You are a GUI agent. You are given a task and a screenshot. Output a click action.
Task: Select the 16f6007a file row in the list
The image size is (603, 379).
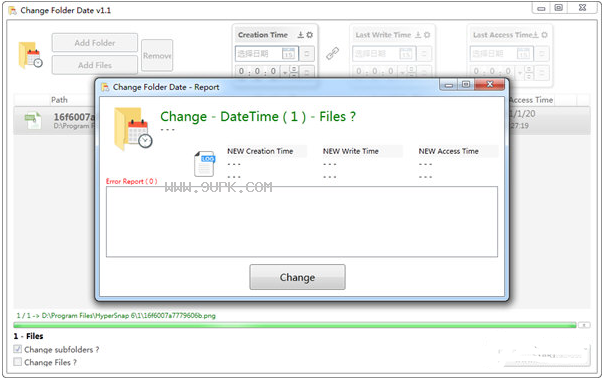pos(302,120)
